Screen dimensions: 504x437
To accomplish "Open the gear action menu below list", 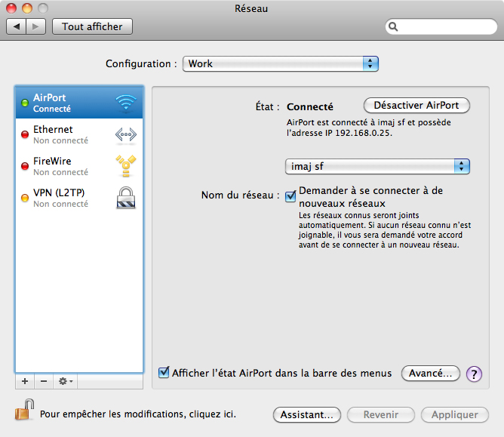I will [x=66, y=381].
